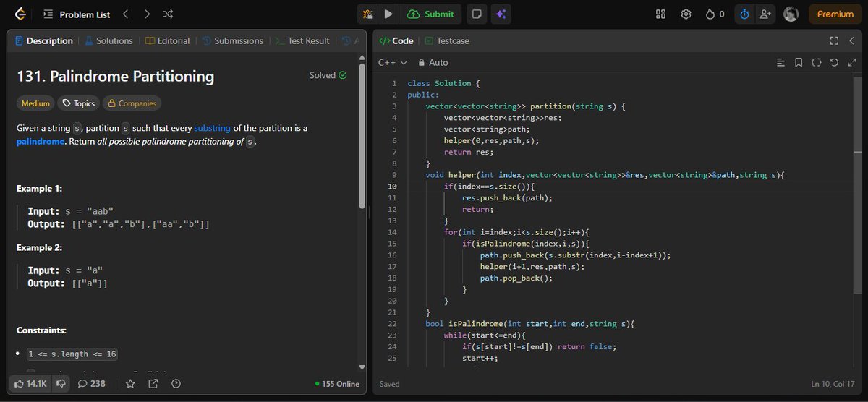This screenshot has height=402, width=868.
Task: Submit the solution
Action: pyautogui.click(x=431, y=14)
